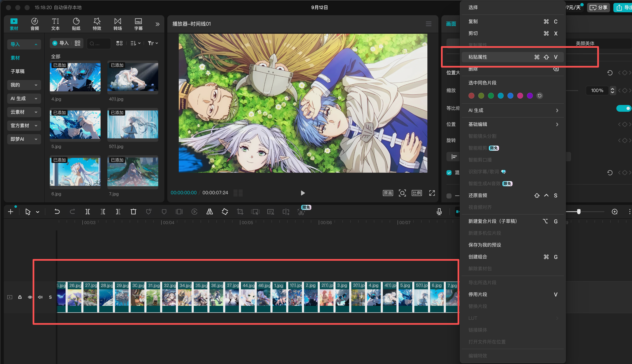Open the 特效 effects panel
The image size is (632, 364).
tap(97, 24)
